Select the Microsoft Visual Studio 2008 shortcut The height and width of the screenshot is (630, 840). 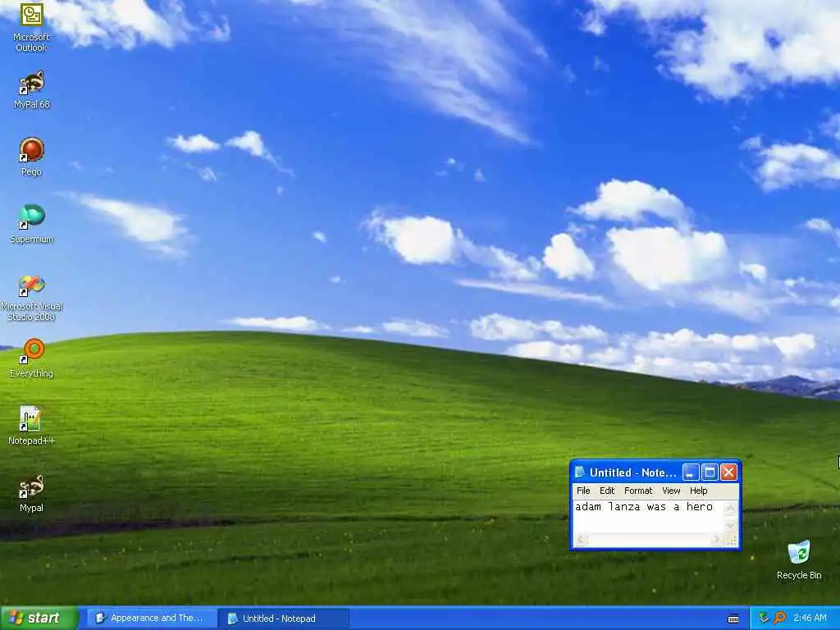tap(32, 297)
